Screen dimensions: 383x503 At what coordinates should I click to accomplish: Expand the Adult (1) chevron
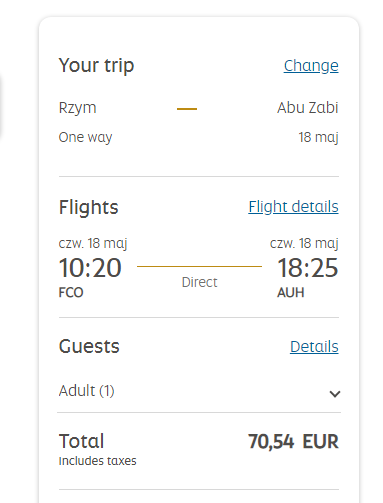(x=335, y=394)
